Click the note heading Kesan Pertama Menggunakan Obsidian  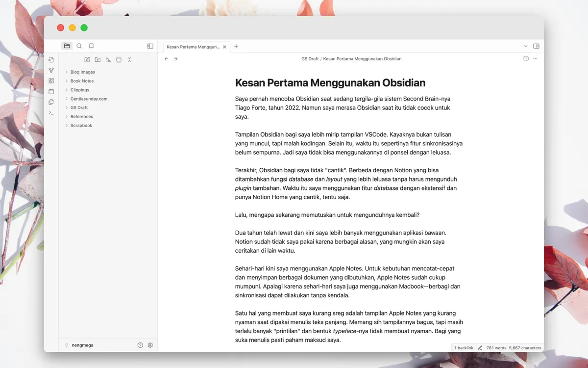330,83
